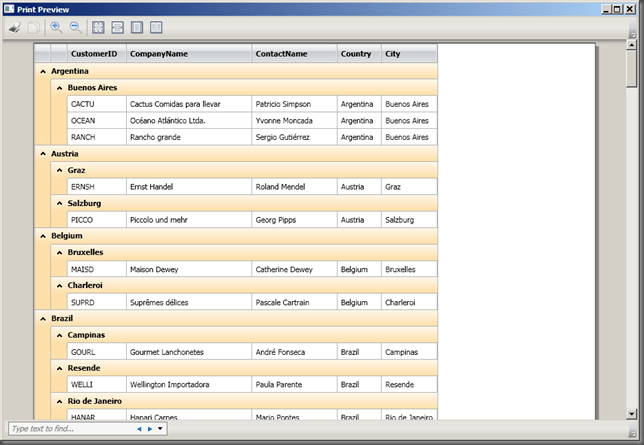Image resolution: width=644 pixels, height=445 pixels.
Task: Collapse the Bruxelles subgroup
Action: point(60,253)
